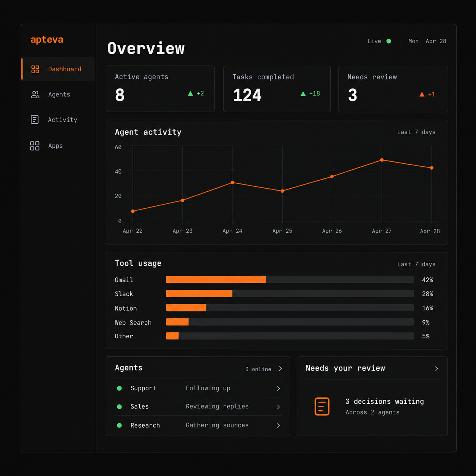Click the 16% Notion value
Image resolution: width=476 pixels, height=476 pixels.
427,308
